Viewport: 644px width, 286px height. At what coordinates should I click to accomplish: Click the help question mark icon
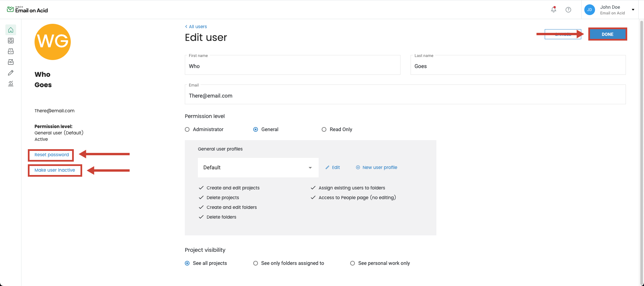[x=569, y=10]
